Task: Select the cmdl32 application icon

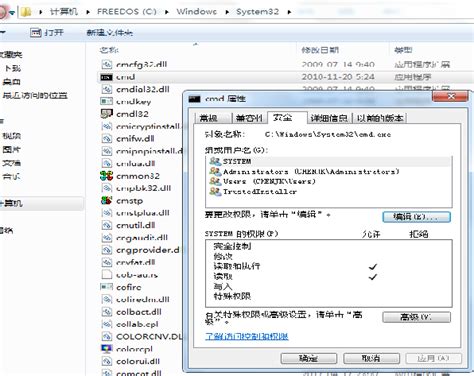Action: pyautogui.click(x=106, y=114)
